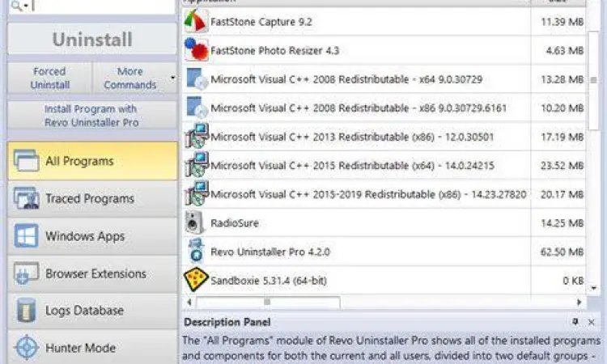Click the horizontal scrollbar thumb

[268, 302]
